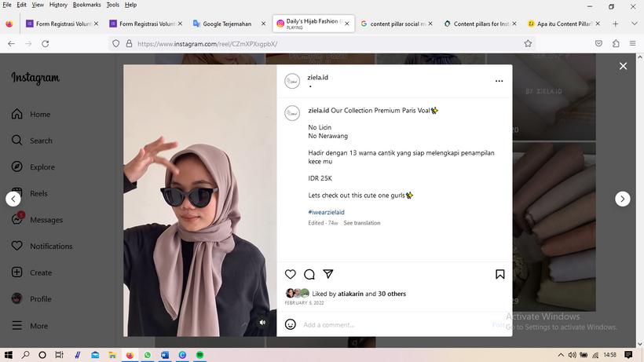The height and width of the screenshot is (362, 644).
Task: Open WhatsApp from the taskbar
Action: (x=148, y=355)
